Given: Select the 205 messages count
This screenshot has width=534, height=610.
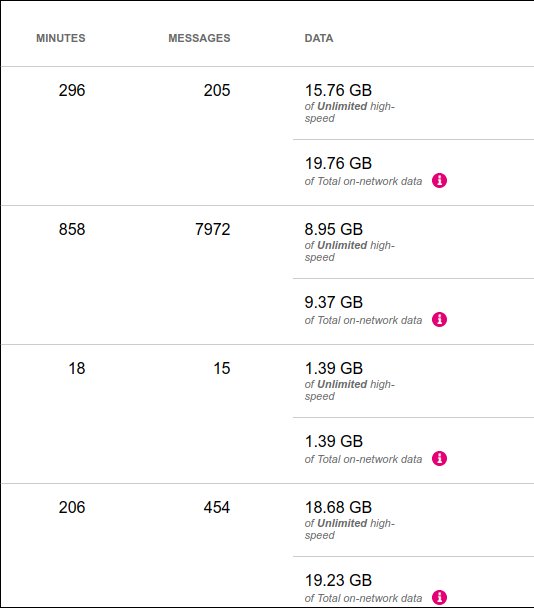Looking at the screenshot, I should click(x=217, y=90).
